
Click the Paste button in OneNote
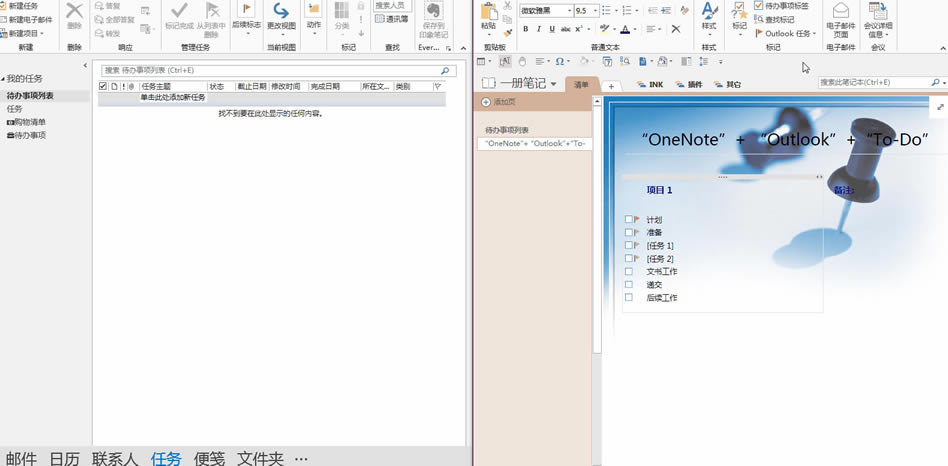click(489, 17)
